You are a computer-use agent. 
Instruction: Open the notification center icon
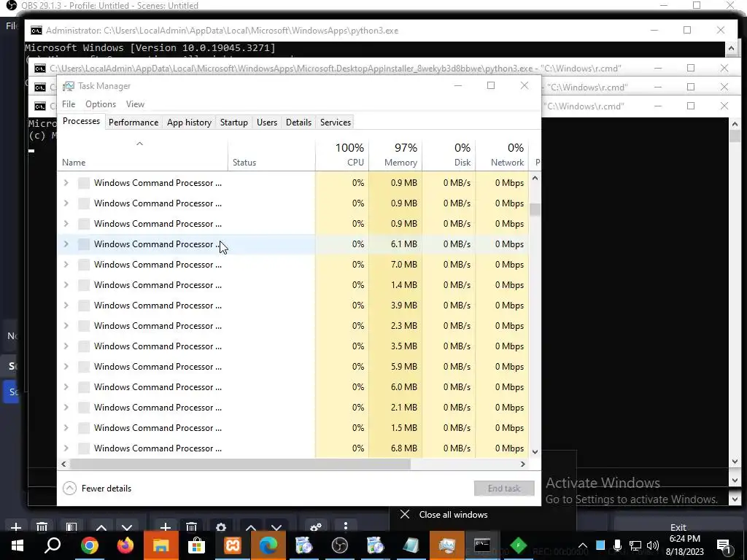tap(724, 546)
